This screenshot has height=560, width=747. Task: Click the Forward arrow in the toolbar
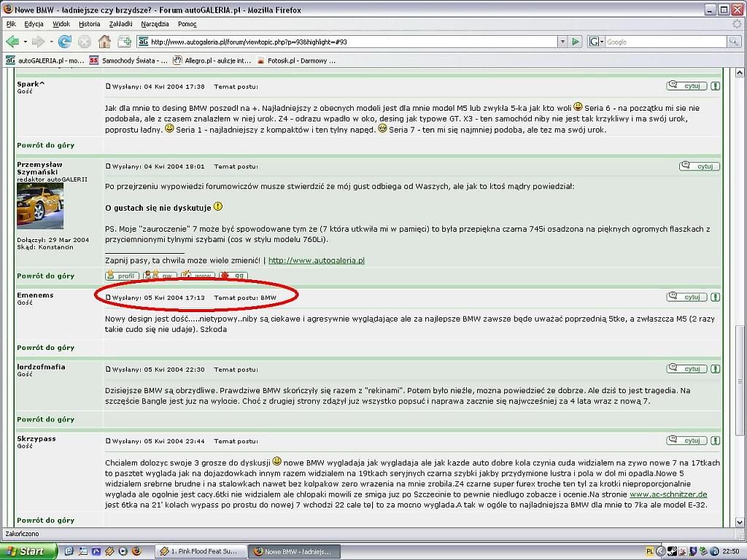point(38,42)
